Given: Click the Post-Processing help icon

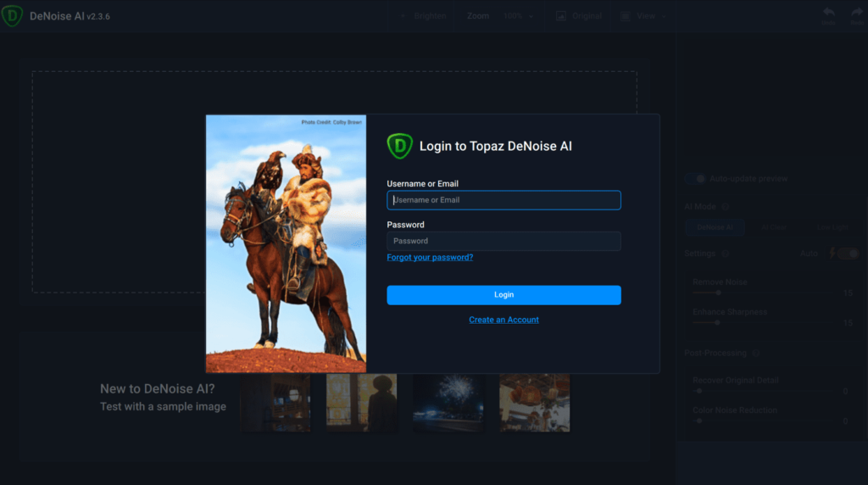Looking at the screenshot, I should (755, 354).
